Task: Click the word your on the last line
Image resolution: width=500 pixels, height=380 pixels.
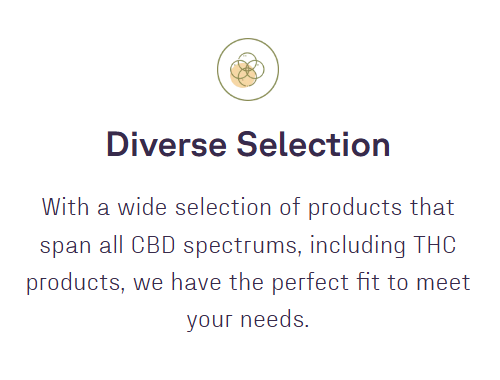Action: tap(209, 320)
